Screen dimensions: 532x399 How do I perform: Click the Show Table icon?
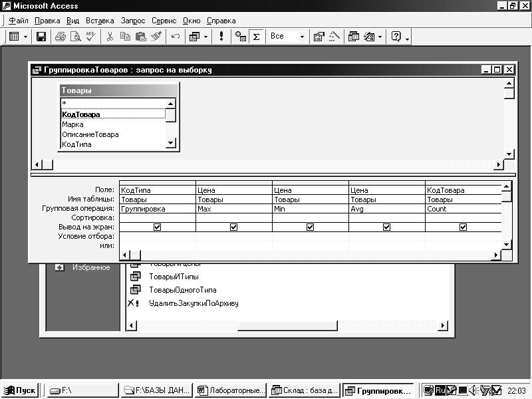(241, 37)
